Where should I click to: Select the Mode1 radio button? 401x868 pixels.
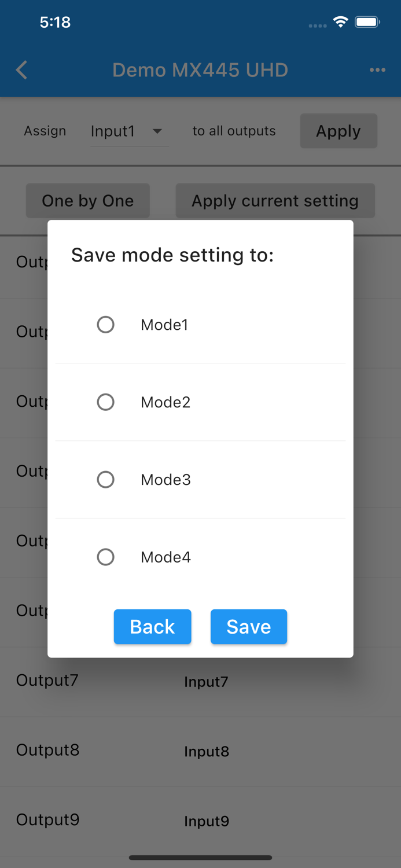pos(105,325)
